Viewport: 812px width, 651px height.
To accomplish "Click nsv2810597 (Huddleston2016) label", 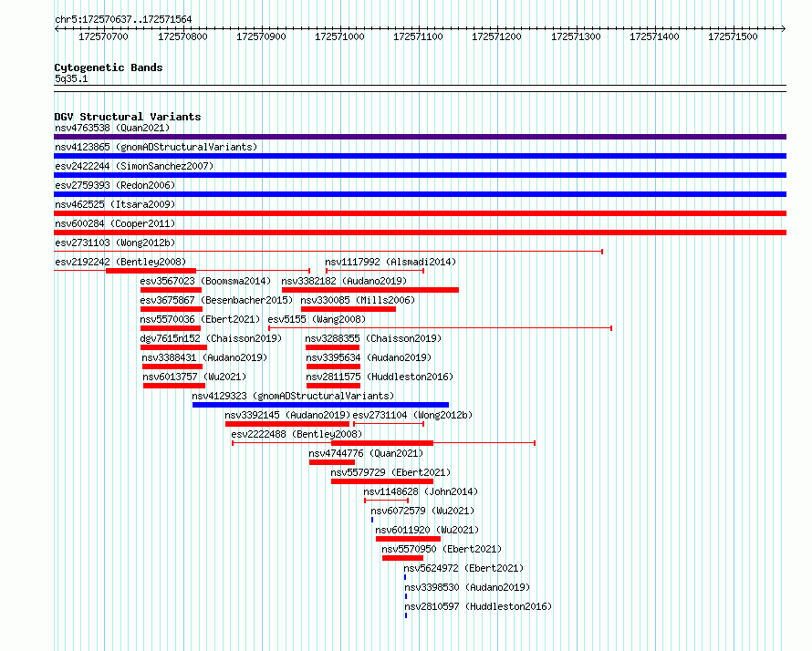I will (x=478, y=606).
